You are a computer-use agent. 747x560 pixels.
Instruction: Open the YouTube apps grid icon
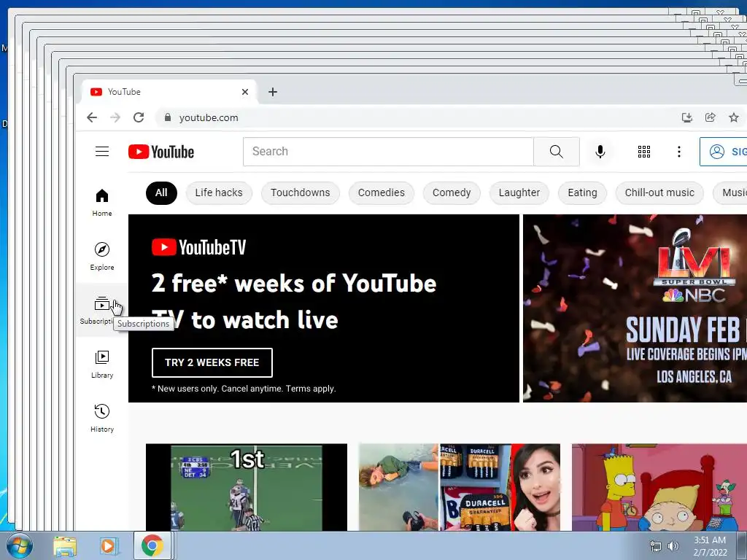[x=644, y=152]
